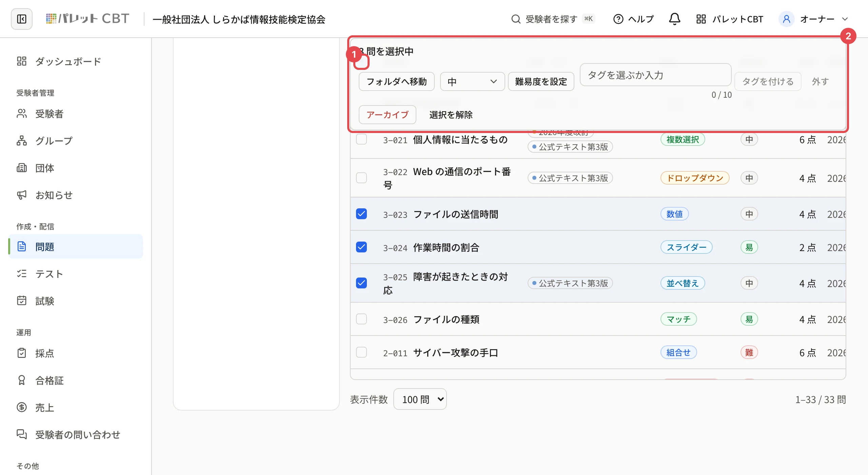Viewport: 868px width, 475px height.
Task: Uncheck 3-023 ファイルの送信時間
Action: click(x=361, y=214)
